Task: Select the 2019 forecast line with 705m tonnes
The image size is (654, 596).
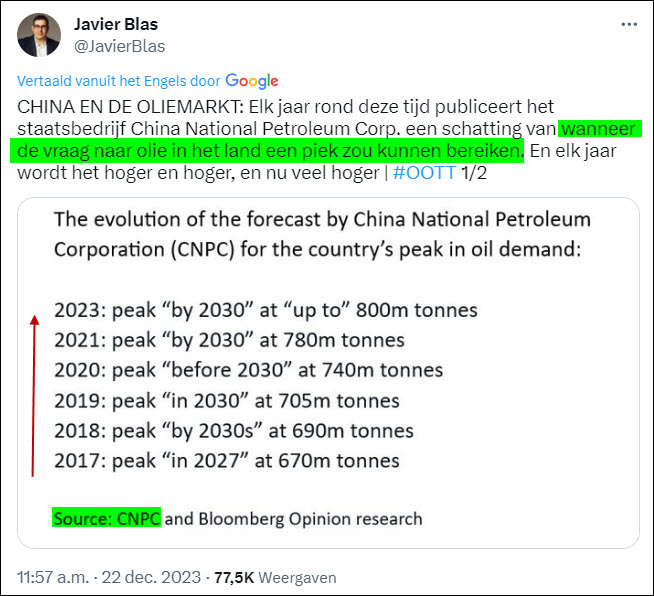Action: point(226,401)
